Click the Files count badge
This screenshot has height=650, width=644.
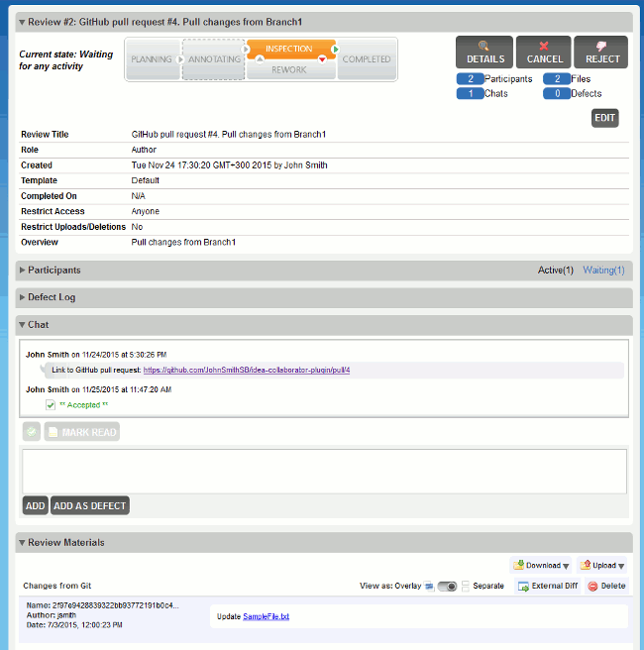(557, 78)
